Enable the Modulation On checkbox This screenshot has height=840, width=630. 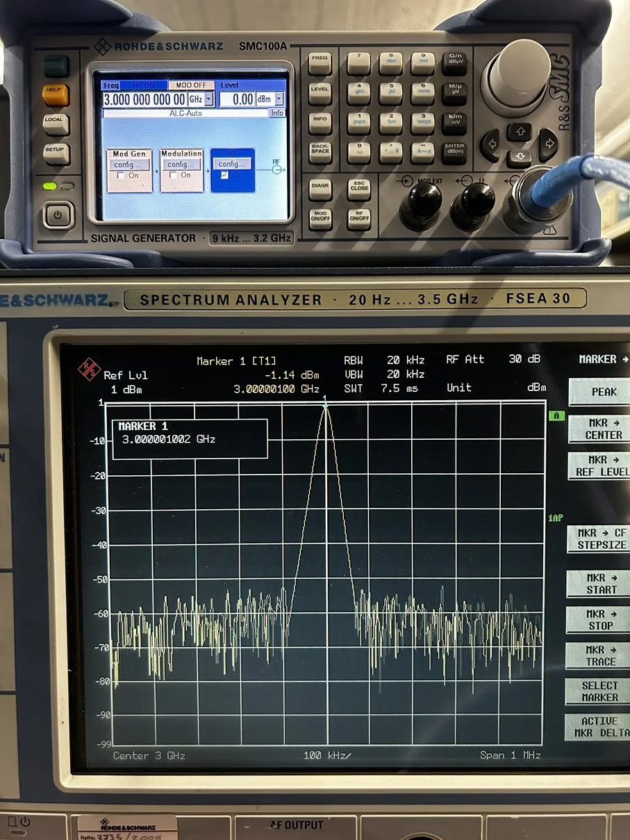click(174, 175)
